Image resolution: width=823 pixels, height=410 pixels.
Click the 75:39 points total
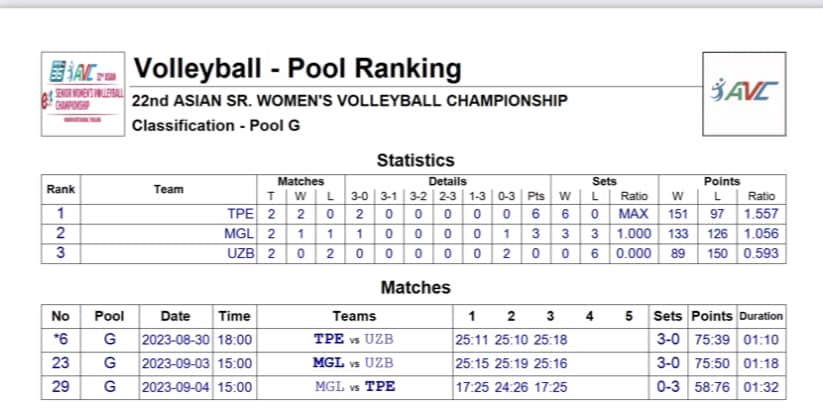click(712, 340)
